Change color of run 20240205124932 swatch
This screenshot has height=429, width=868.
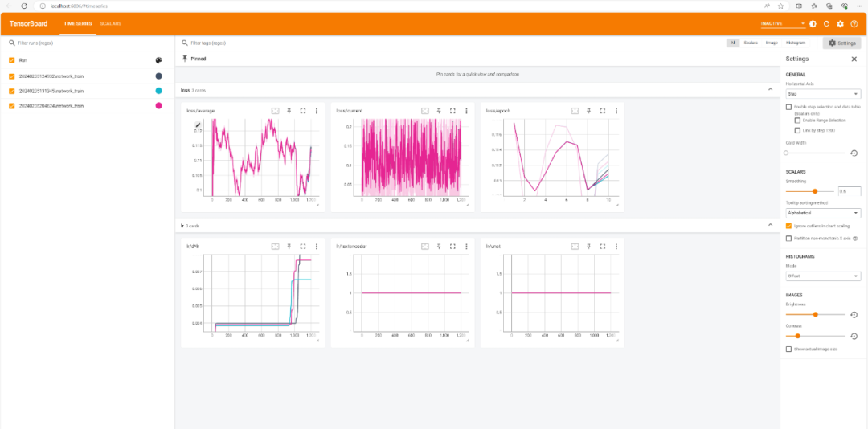pyautogui.click(x=159, y=76)
